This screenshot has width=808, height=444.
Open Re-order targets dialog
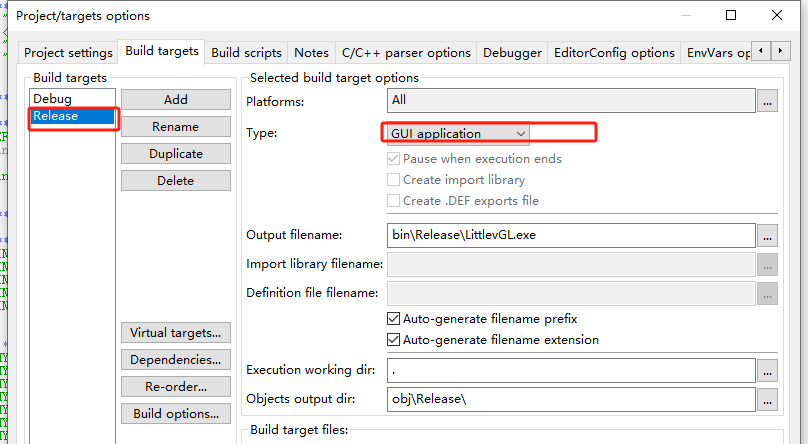coord(176,387)
